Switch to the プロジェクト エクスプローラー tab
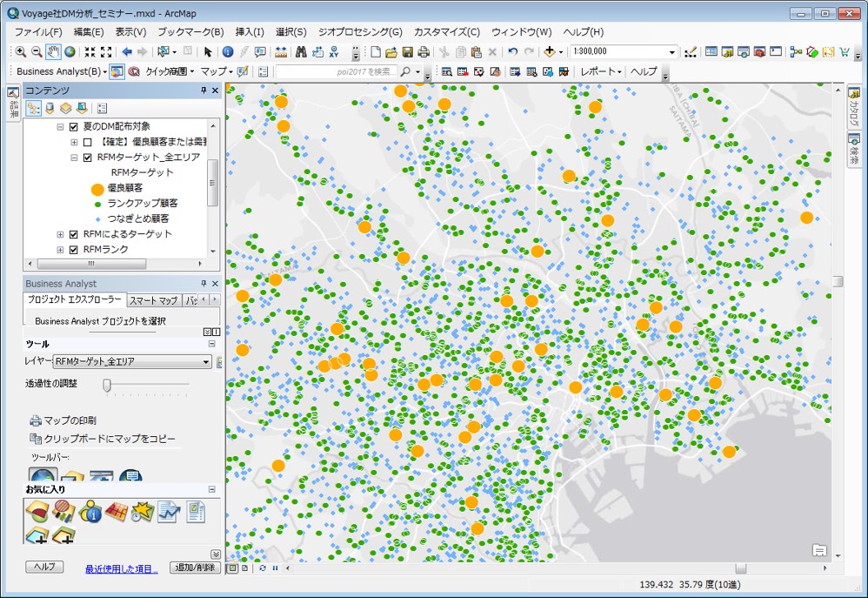 (x=75, y=299)
